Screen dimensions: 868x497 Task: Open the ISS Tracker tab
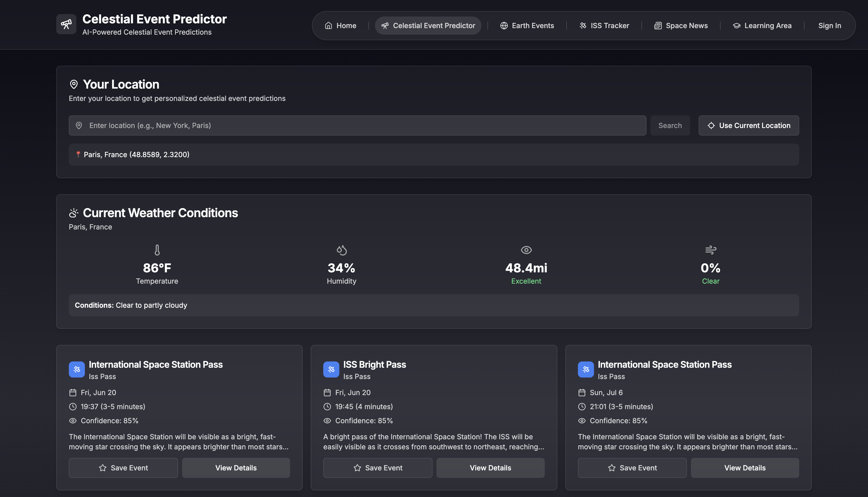[x=604, y=26]
